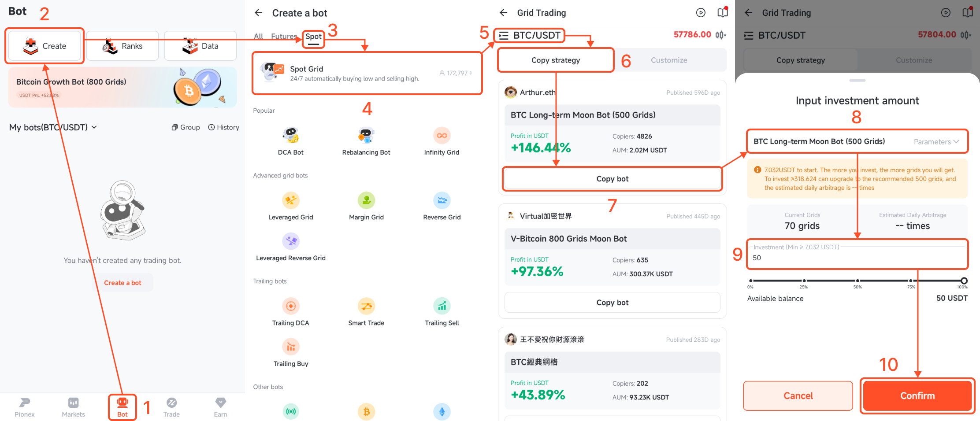Select the All tab
This screenshot has height=421, width=980.
(x=258, y=37)
